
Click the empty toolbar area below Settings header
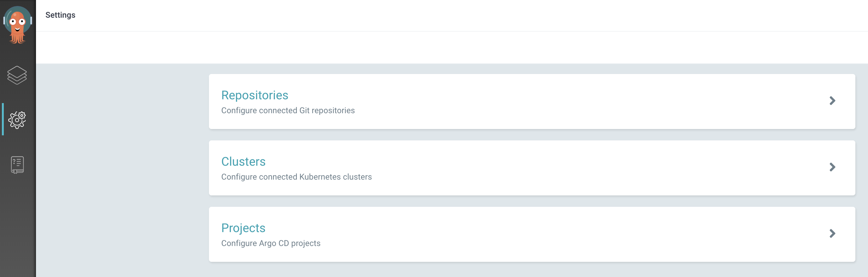pos(452,47)
